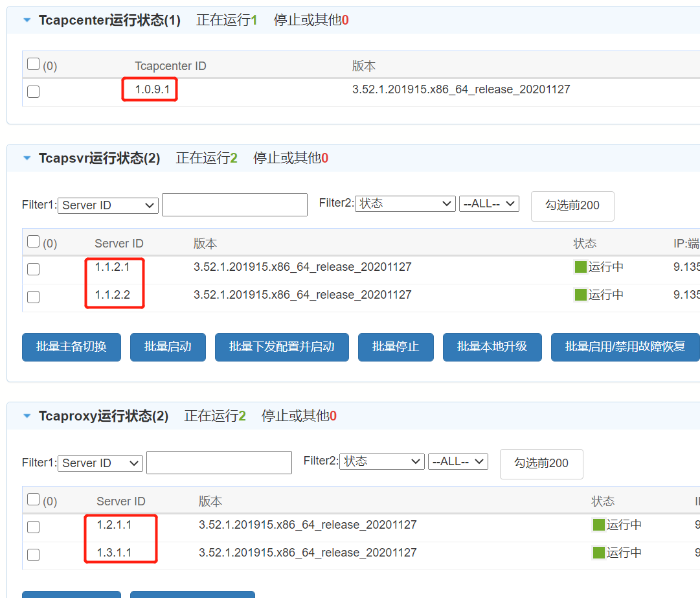
Task: Click 批量下发配置并启动 button
Action: tap(282, 347)
